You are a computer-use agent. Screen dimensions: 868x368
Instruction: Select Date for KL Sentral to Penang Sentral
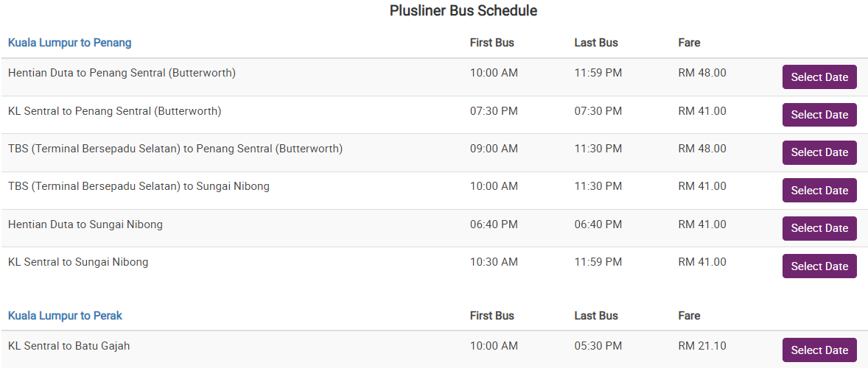tap(819, 115)
